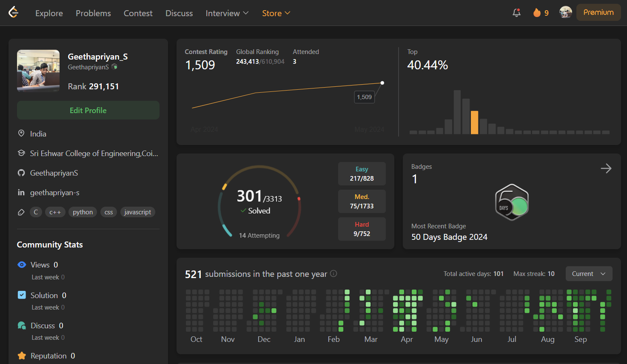Click the 50 Days badge image

[512, 202]
